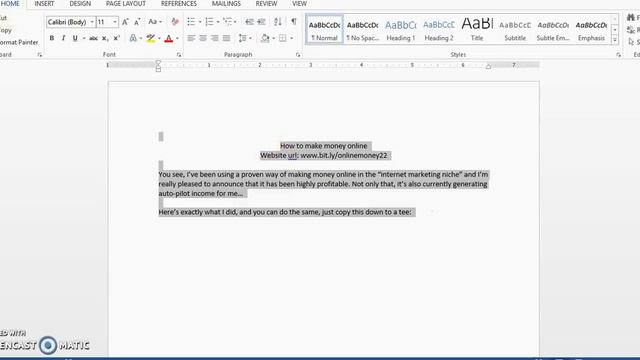
Task: Click Clear All Formatting icon
Action: (x=175, y=22)
